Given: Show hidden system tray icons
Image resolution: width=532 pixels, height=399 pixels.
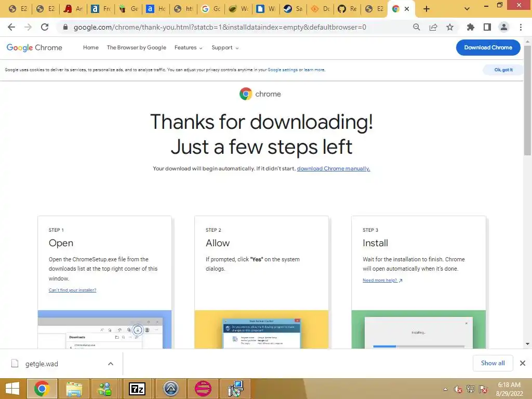Looking at the screenshot, I should click(x=445, y=389).
